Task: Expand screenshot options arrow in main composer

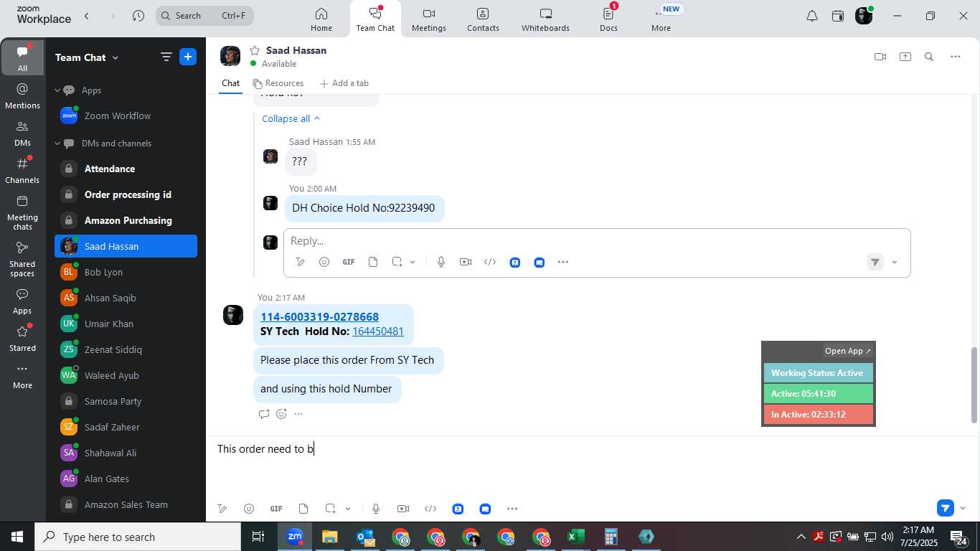Action: [348, 509]
